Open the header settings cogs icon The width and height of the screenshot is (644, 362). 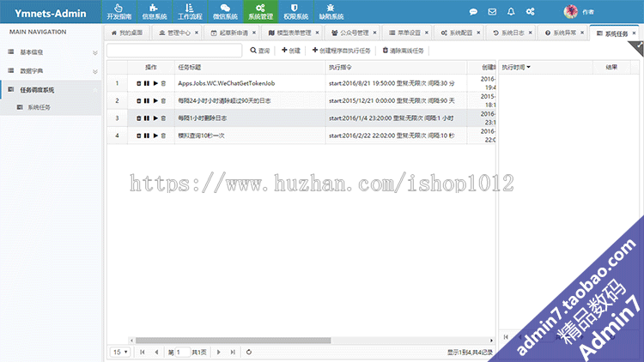[531, 11]
